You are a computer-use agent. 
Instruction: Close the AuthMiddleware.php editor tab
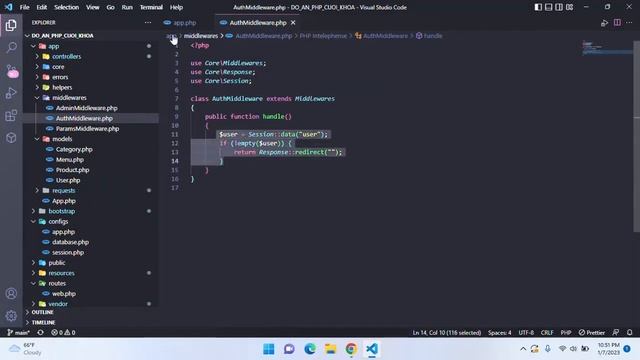(x=293, y=23)
